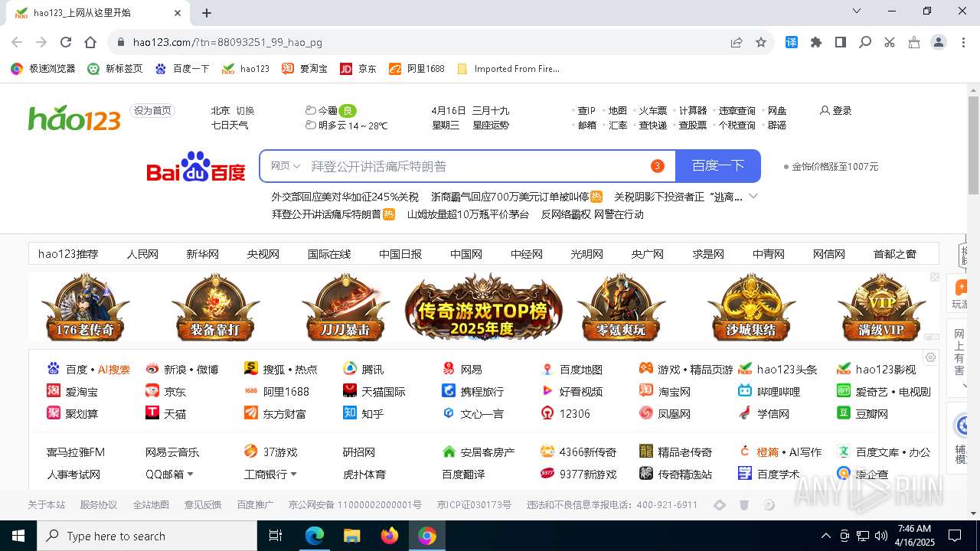Viewport: 980px width, 551px height.
Task: Open the 传奇游戏TOP榜 2025年度 banner
Action: click(x=482, y=308)
